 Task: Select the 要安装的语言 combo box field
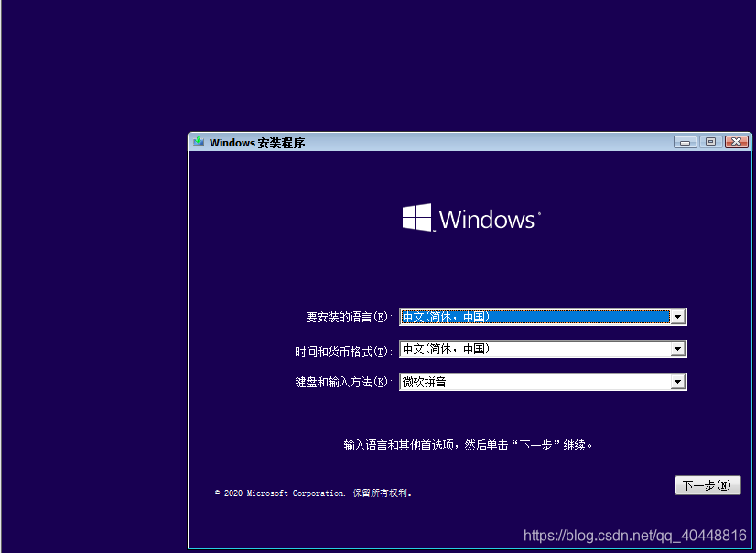click(x=543, y=317)
